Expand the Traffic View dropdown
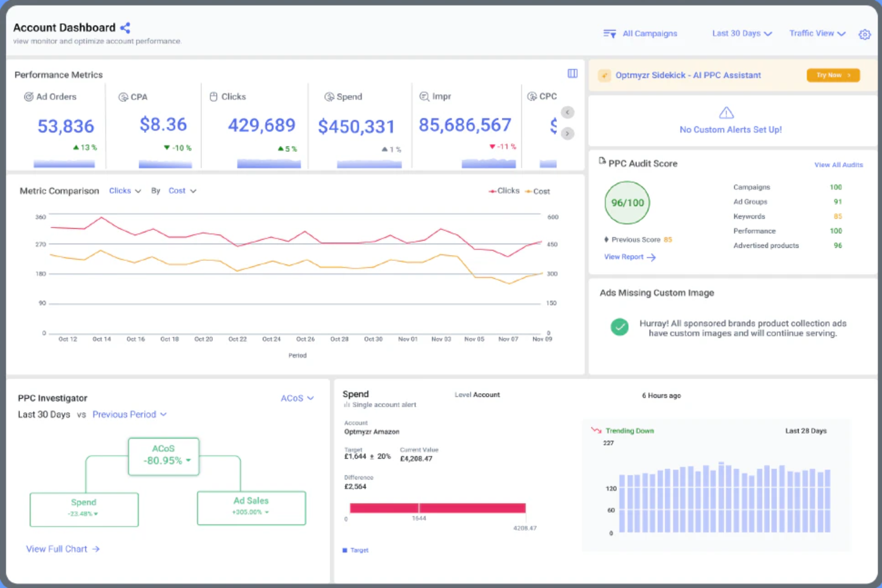Viewport: 882px width, 588px height. [x=816, y=33]
